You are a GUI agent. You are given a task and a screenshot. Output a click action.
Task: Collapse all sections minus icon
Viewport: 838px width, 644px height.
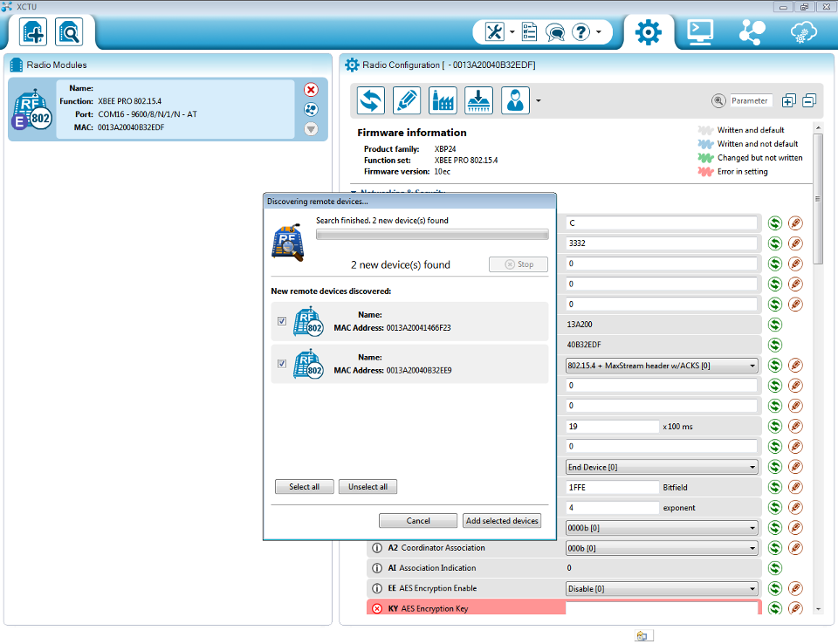click(x=809, y=100)
